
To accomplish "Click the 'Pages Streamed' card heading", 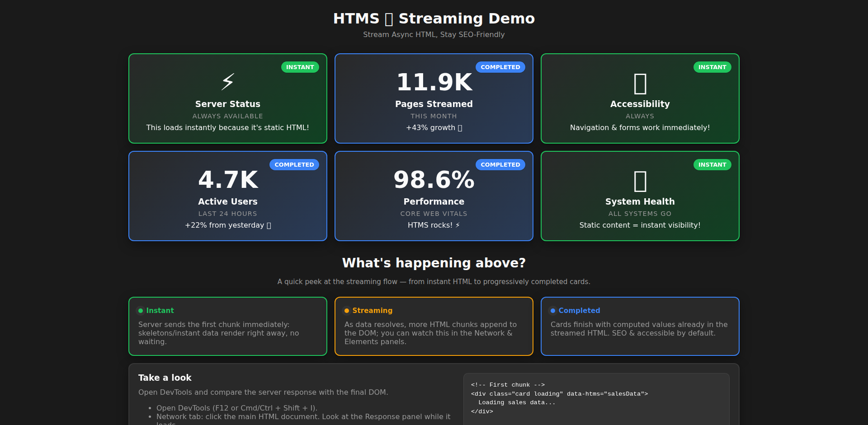I will [x=434, y=104].
